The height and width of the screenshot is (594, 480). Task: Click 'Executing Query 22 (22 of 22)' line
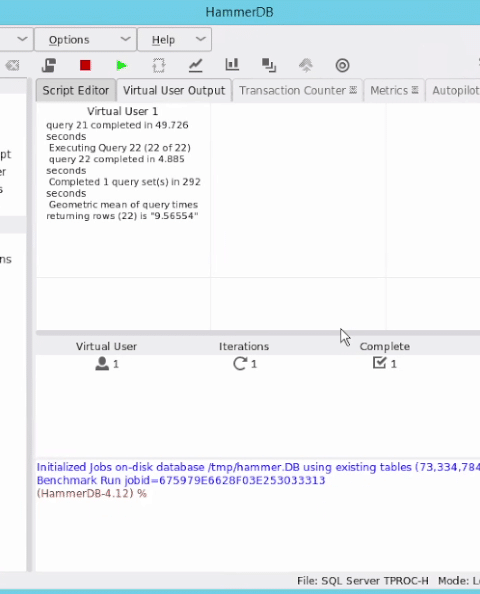[120, 148]
